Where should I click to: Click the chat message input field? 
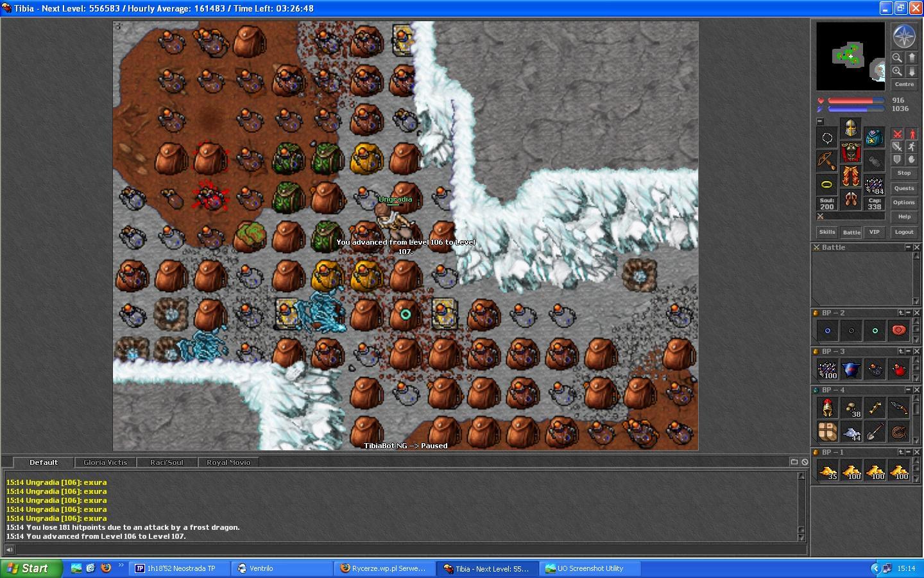411,549
